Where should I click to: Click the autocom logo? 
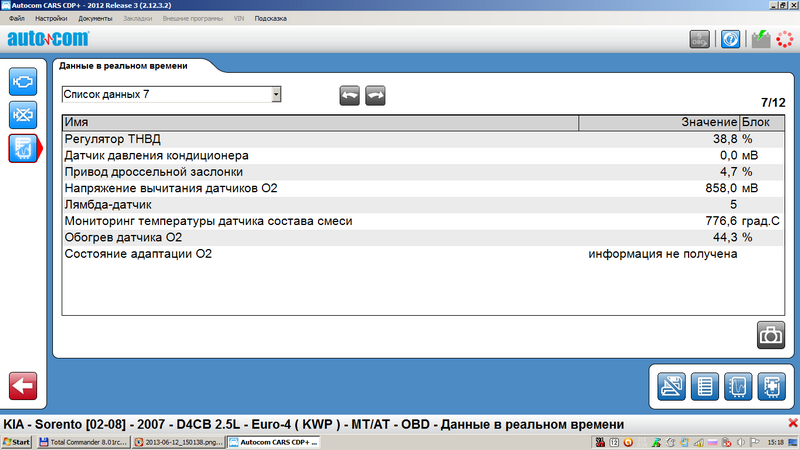[48, 38]
